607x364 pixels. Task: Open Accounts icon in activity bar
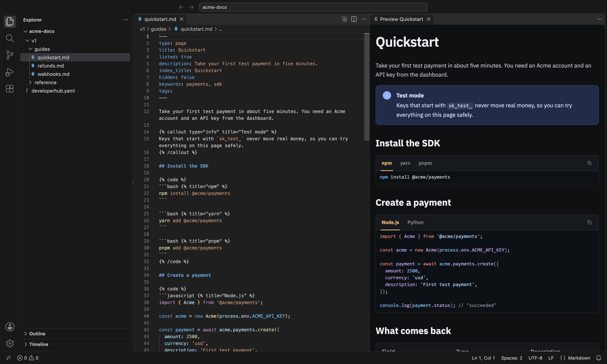[10, 327]
